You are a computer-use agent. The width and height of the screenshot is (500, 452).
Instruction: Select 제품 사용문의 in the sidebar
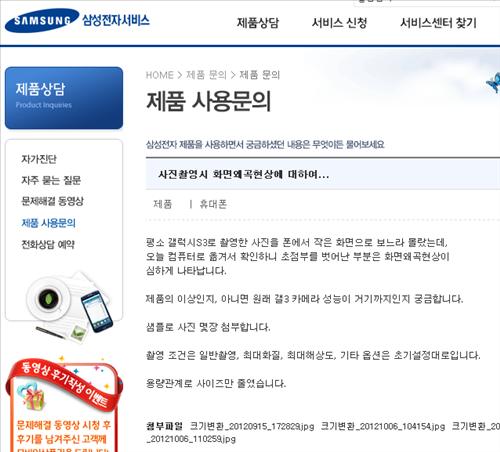pyautogui.click(x=48, y=223)
